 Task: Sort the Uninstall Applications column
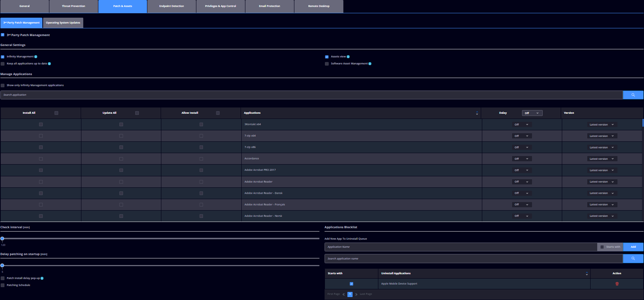coord(587,273)
